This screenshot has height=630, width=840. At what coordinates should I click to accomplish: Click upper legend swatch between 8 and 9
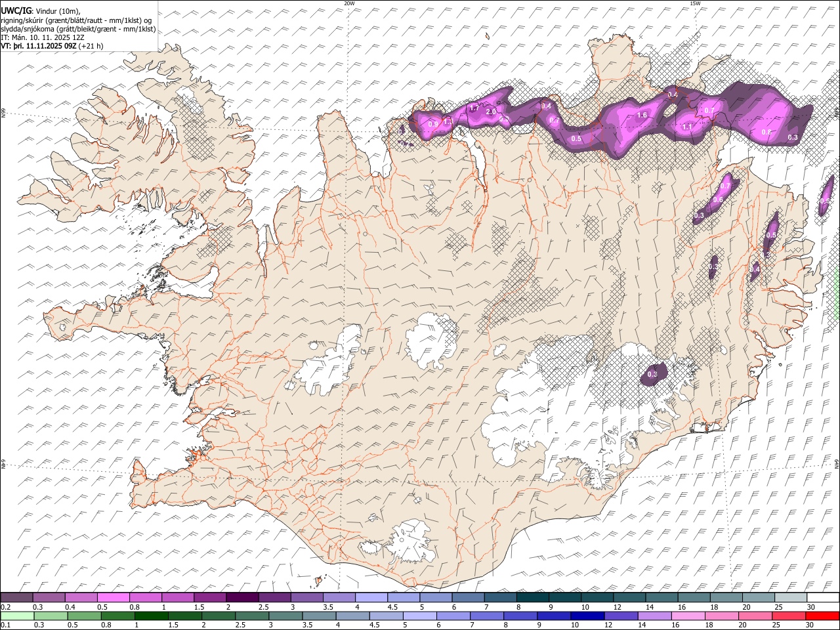coord(532,597)
